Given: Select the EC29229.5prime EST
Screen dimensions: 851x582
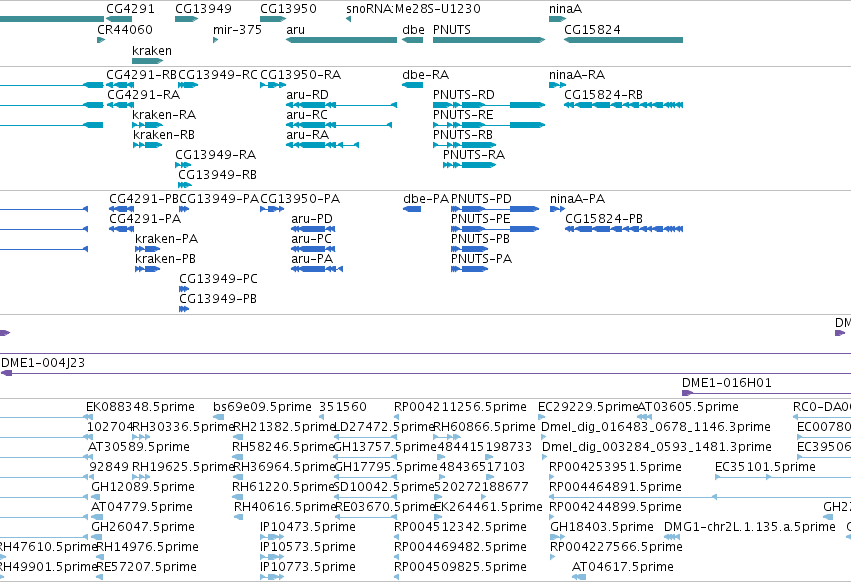Looking at the screenshot, I should (541, 417).
